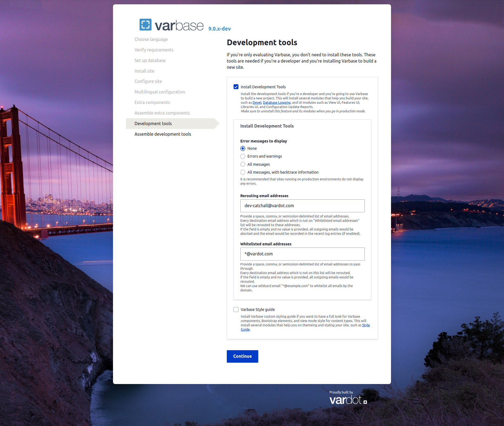Click the 9.0.x-dev version label
Screen dimensions: 504x426
pyautogui.click(x=219, y=29)
